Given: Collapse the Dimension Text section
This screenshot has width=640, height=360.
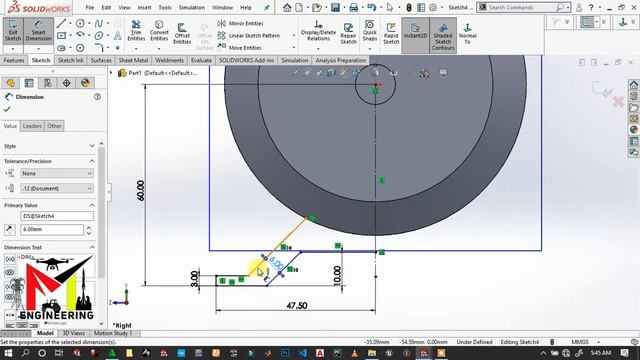Looking at the screenshot, I should [92, 247].
